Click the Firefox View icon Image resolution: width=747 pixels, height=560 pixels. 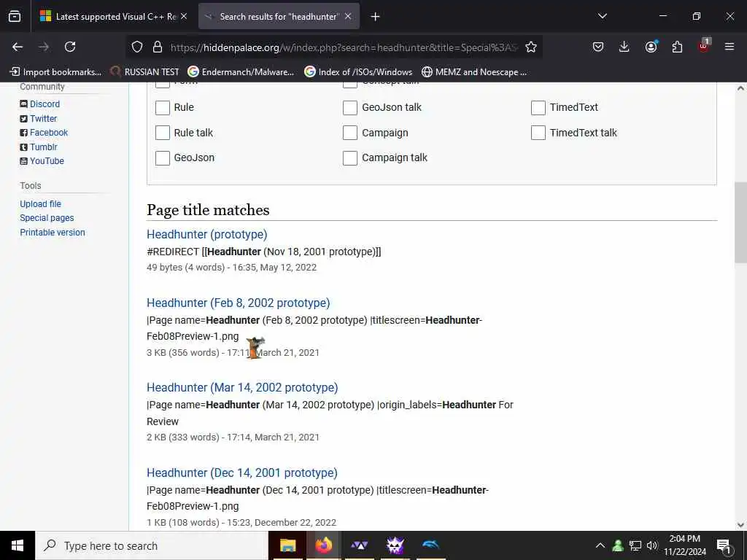click(x=15, y=16)
